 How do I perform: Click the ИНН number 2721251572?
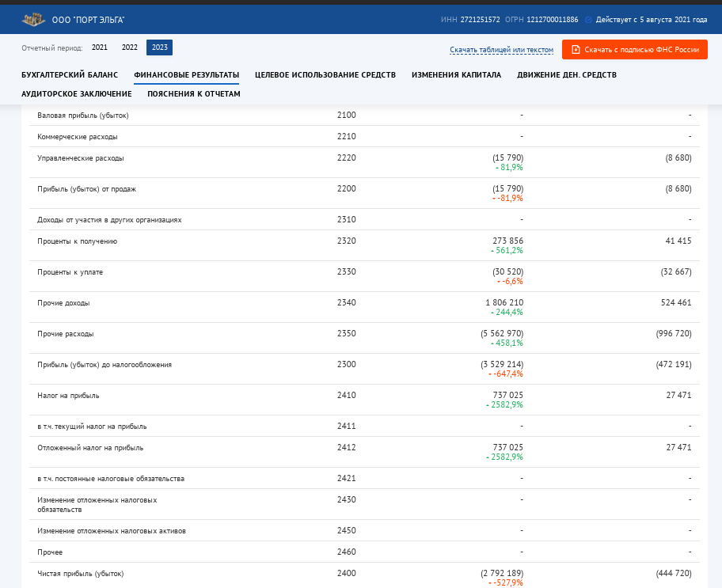pyautogui.click(x=481, y=20)
